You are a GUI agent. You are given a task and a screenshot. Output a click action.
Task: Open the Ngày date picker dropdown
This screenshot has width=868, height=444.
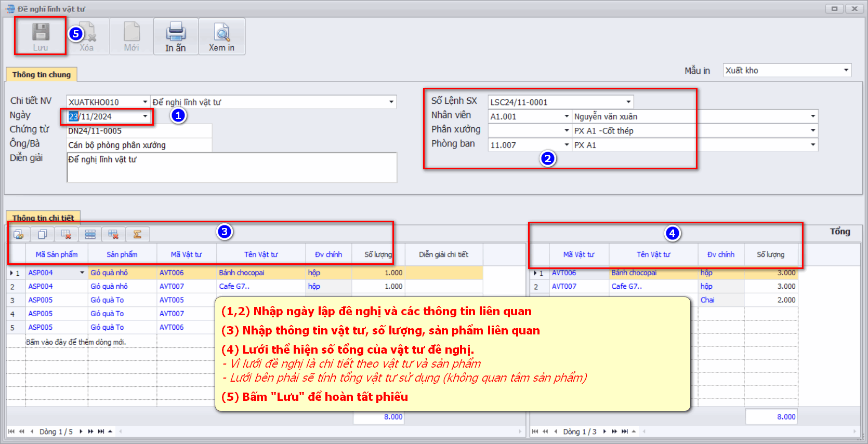pyautogui.click(x=145, y=116)
